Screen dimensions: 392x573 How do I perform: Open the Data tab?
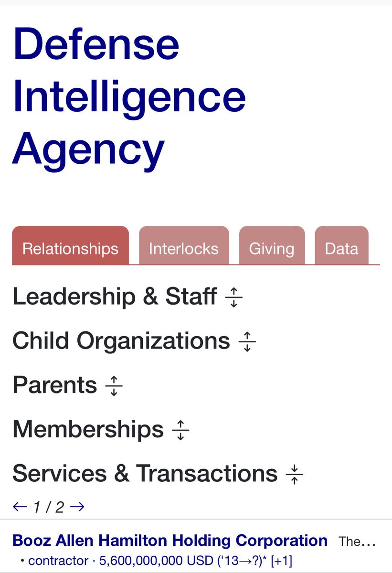point(341,248)
